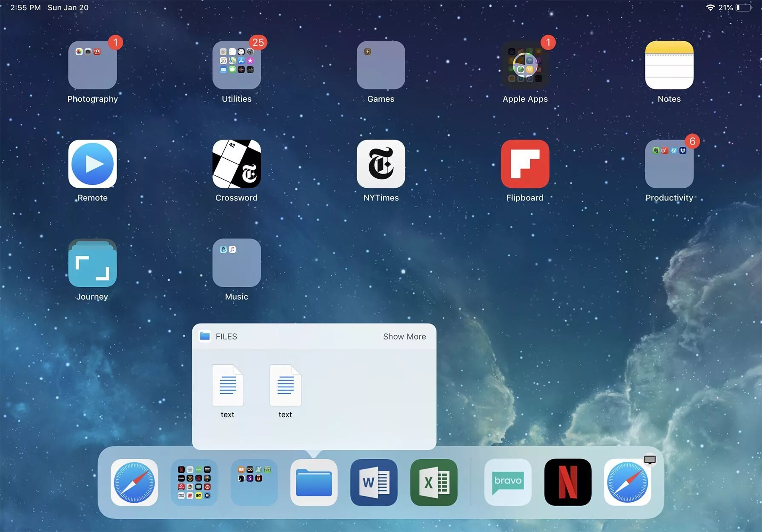
Task: Click the FILES header label in the popup
Action: coord(226,337)
